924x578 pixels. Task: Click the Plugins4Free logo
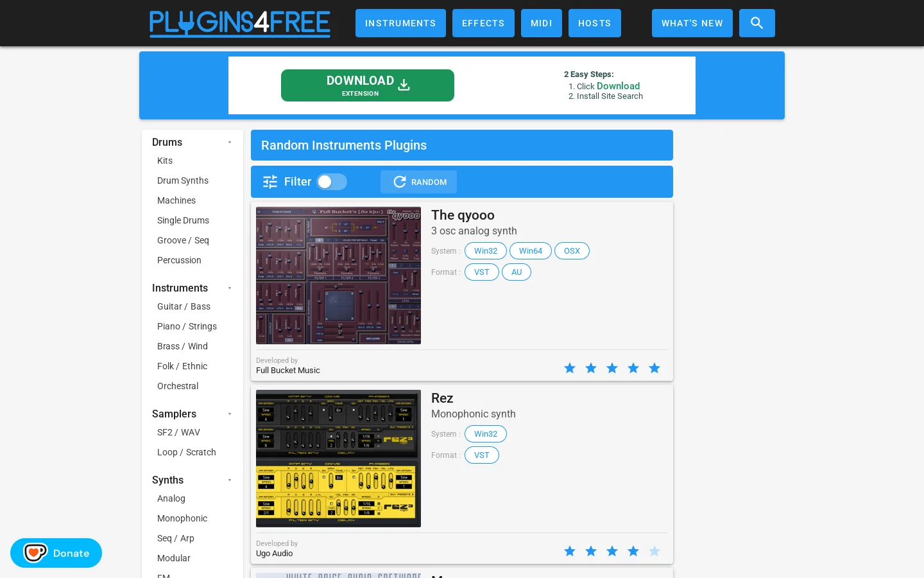click(240, 23)
